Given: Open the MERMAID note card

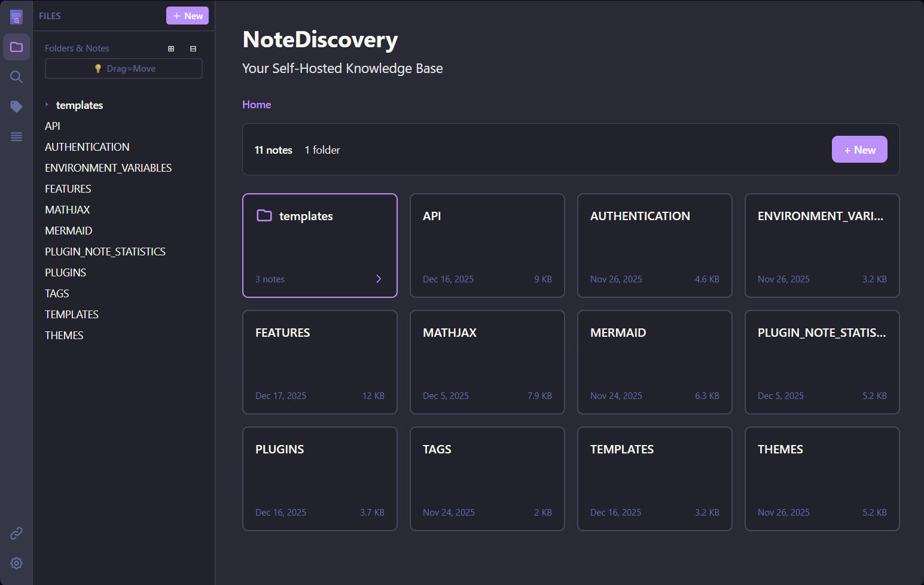Looking at the screenshot, I should tap(654, 362).
